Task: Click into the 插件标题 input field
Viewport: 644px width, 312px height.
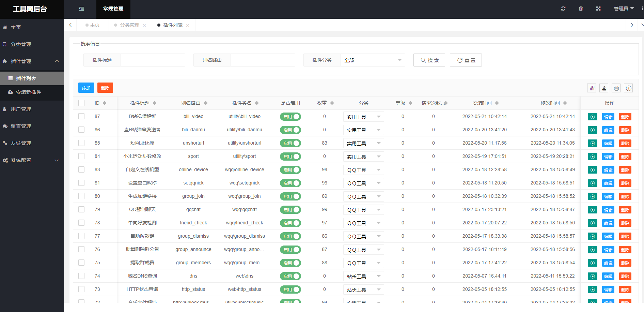Action: pos(153,60)
